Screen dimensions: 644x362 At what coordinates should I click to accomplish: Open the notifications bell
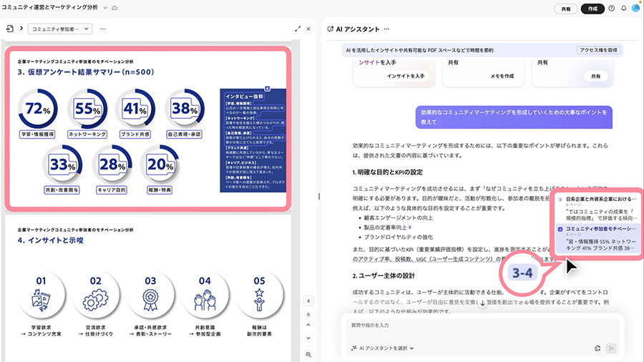[x=623, y=8]
